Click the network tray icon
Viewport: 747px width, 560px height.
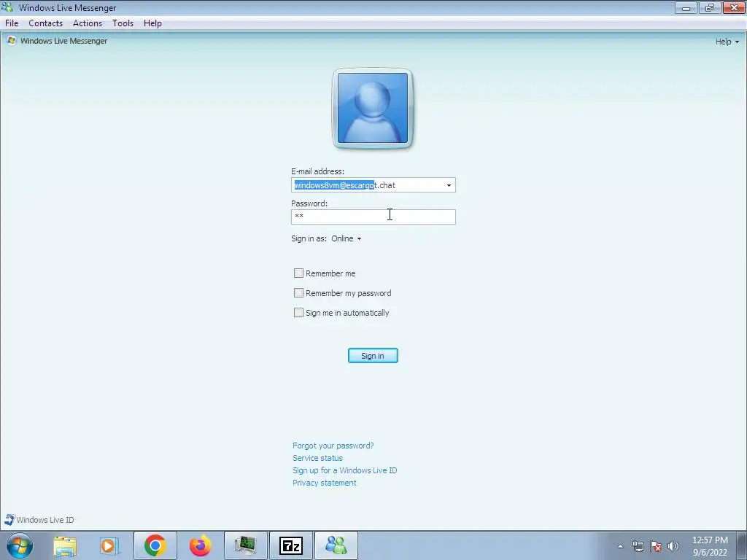638,546
